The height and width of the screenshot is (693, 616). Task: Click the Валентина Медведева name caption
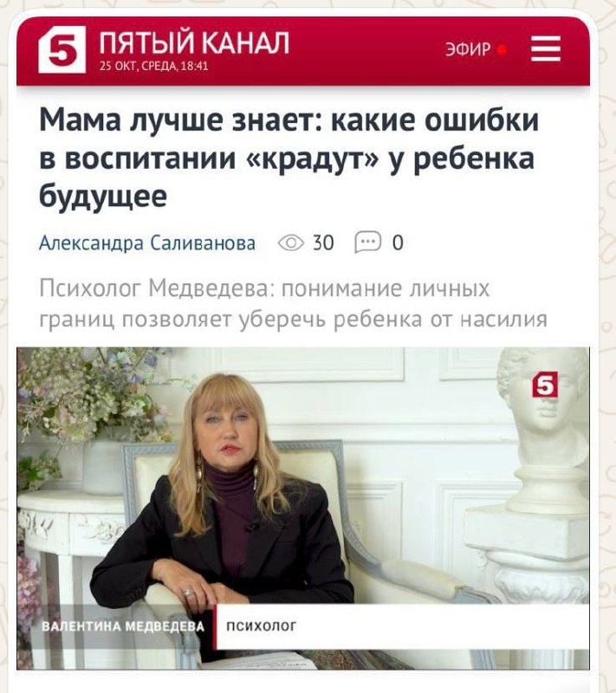coord(123,625)
